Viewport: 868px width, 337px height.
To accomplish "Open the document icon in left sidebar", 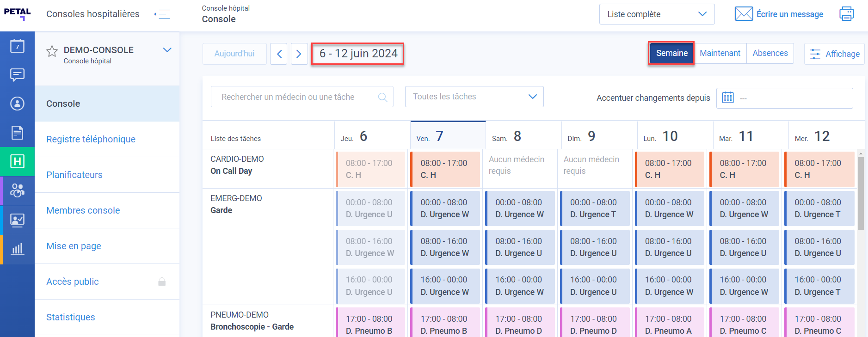I will tap(17, 133).
